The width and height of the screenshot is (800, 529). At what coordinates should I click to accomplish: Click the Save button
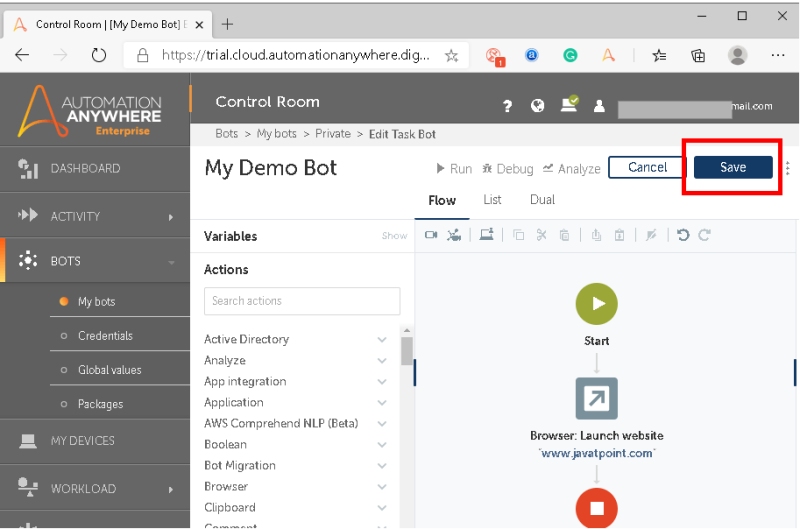733,167
